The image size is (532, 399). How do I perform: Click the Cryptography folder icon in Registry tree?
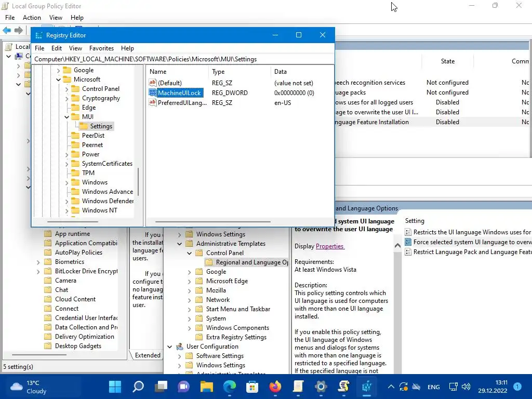pyautogui.click(x=75, y=98)
